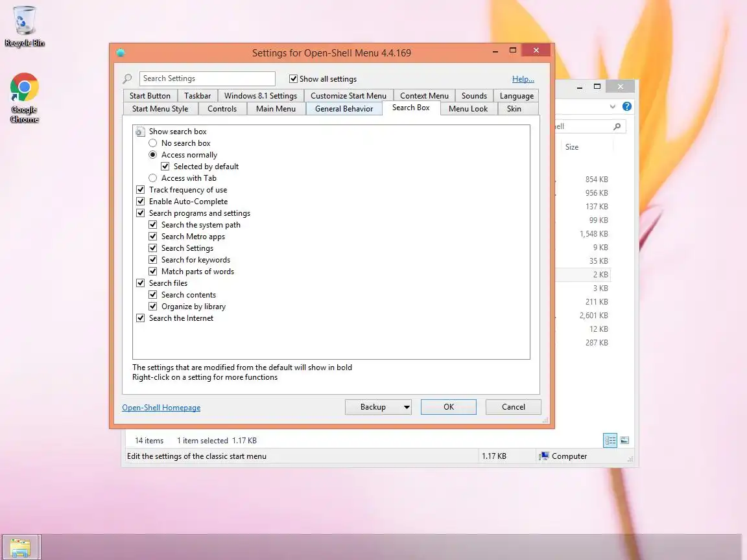The height and width of the screenshot is (560, 747).
Task: Open the help icon in the Explorer window
Action: pos(627,107)
